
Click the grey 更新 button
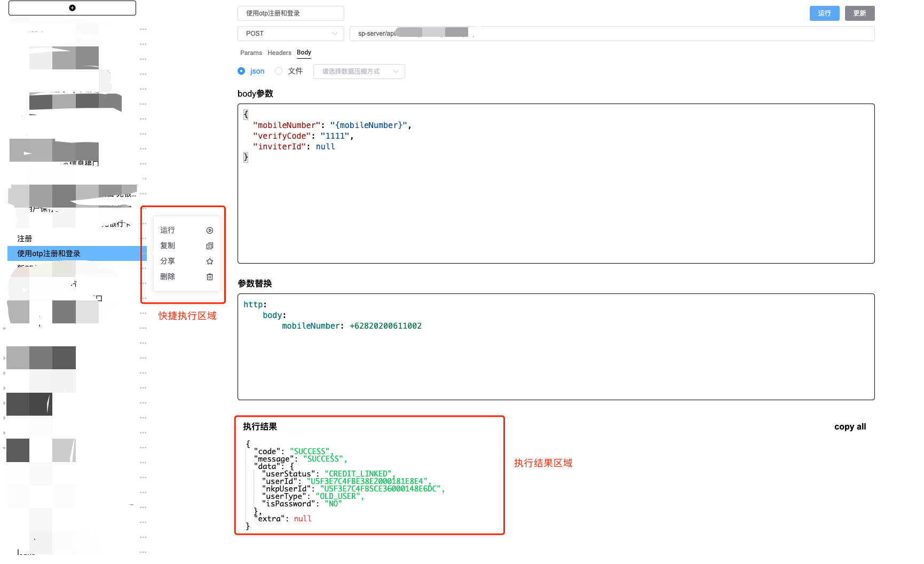859,13
